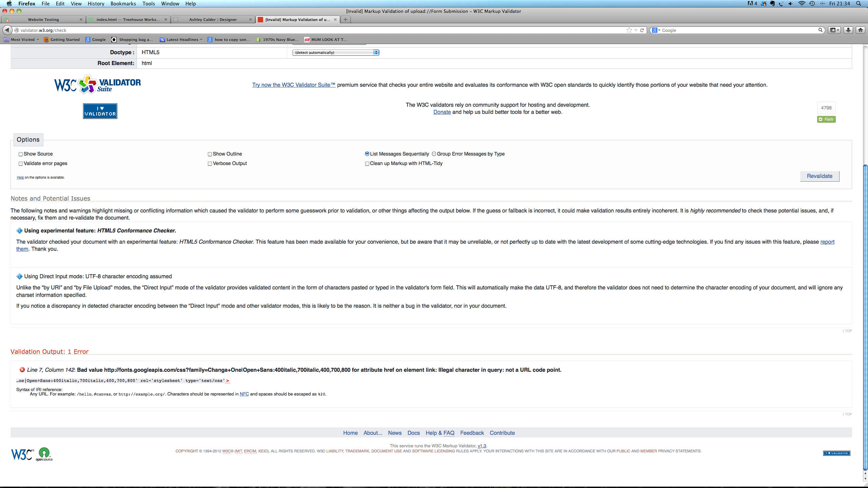Open the Doctype detect automatically dropdown
Viewport: 868px width, 488px height.
click(335, 53)
